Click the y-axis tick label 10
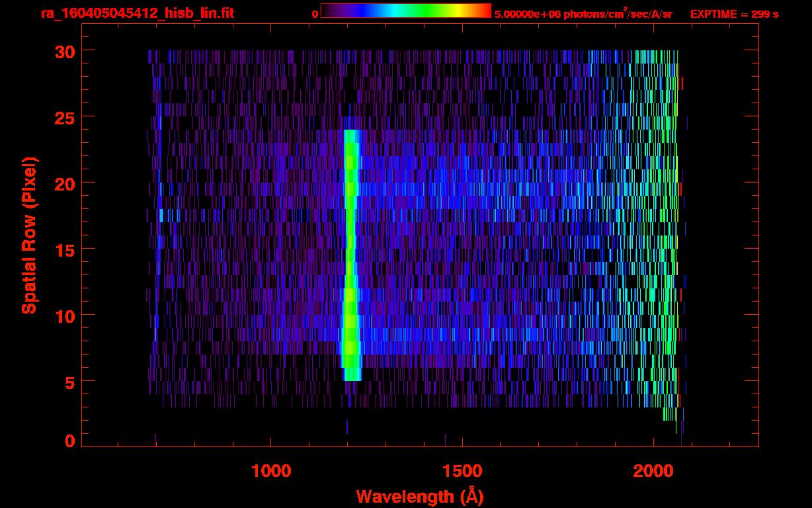 click(65, 316)
